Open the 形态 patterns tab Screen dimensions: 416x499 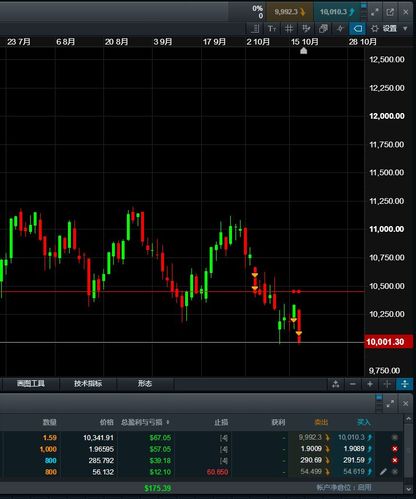145,383
